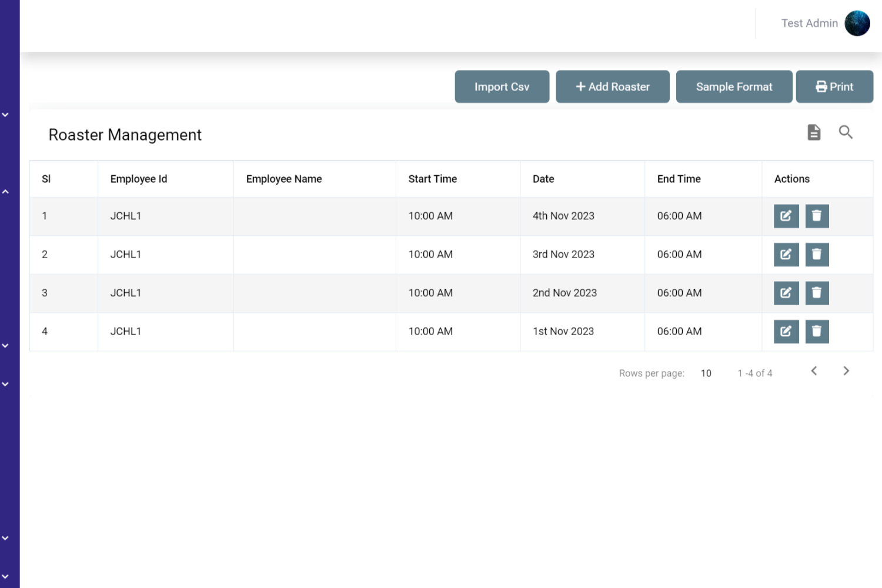
Task: Download the Sample Format
Action: (x=734, y=86)
